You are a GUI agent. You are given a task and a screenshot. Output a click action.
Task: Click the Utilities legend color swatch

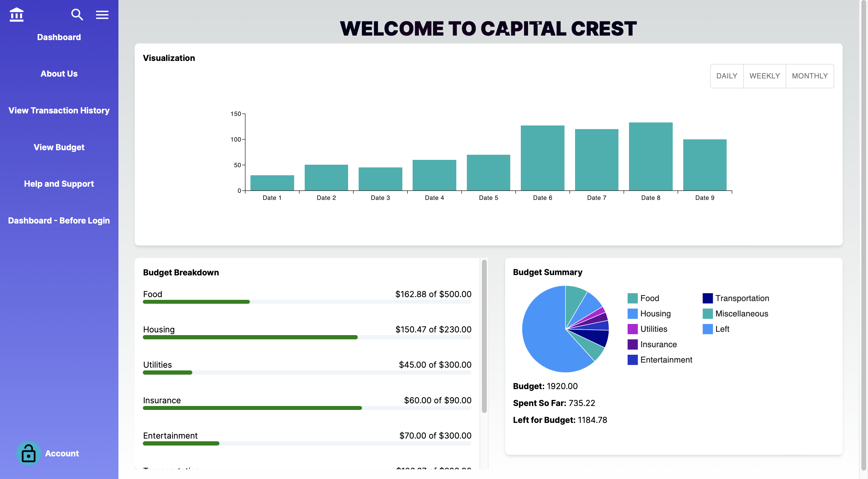coord(633,329)
